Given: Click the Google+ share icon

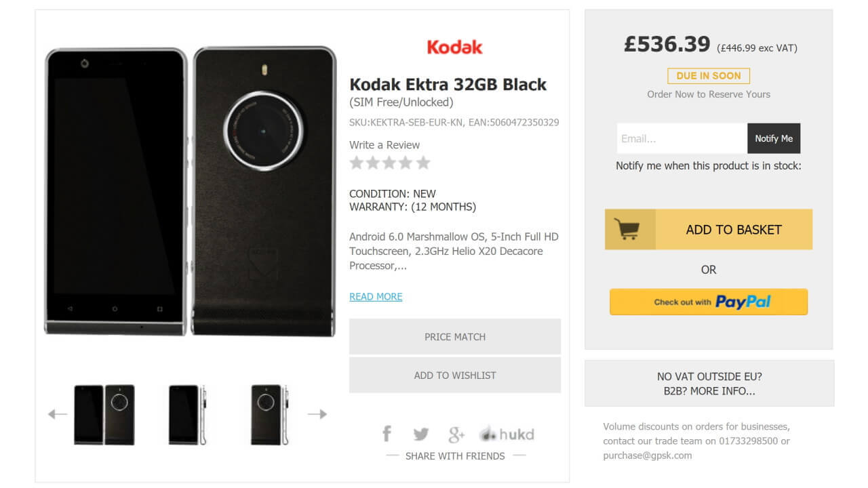Looking at the screenshot, I should [456, 433].
